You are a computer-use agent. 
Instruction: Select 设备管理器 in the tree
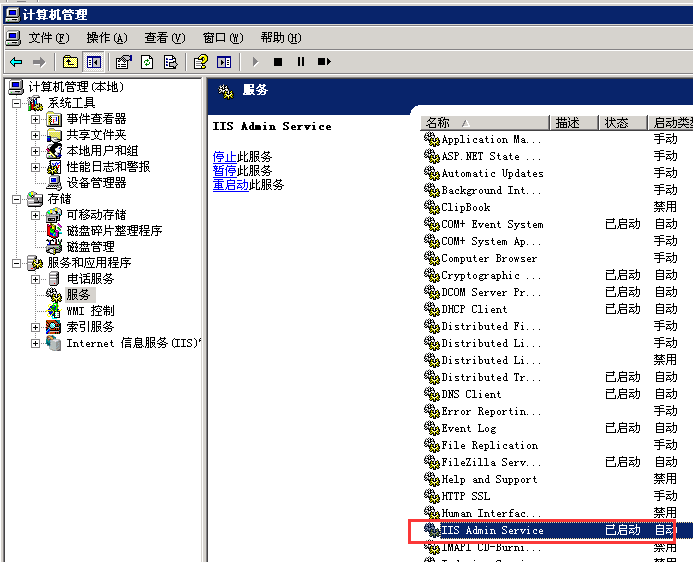[96, 183]
